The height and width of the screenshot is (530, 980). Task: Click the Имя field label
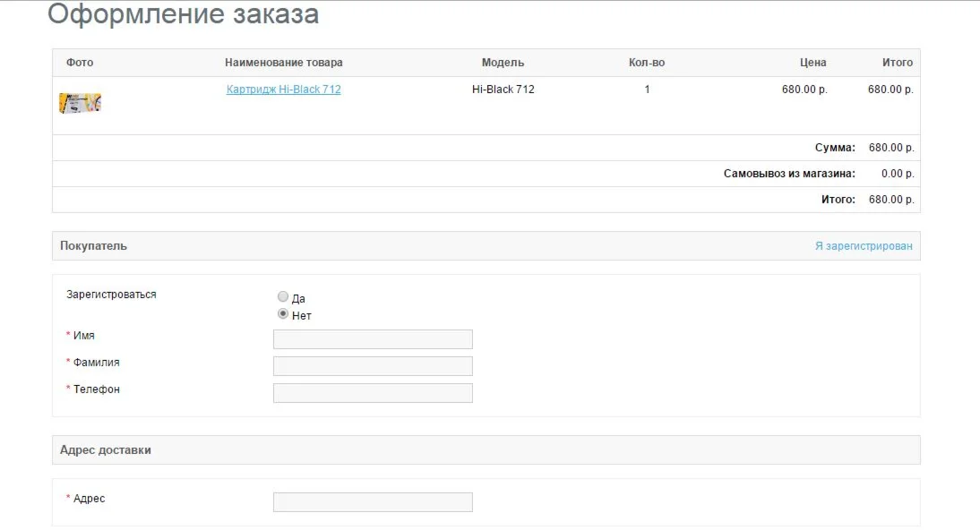click(83, 336)
